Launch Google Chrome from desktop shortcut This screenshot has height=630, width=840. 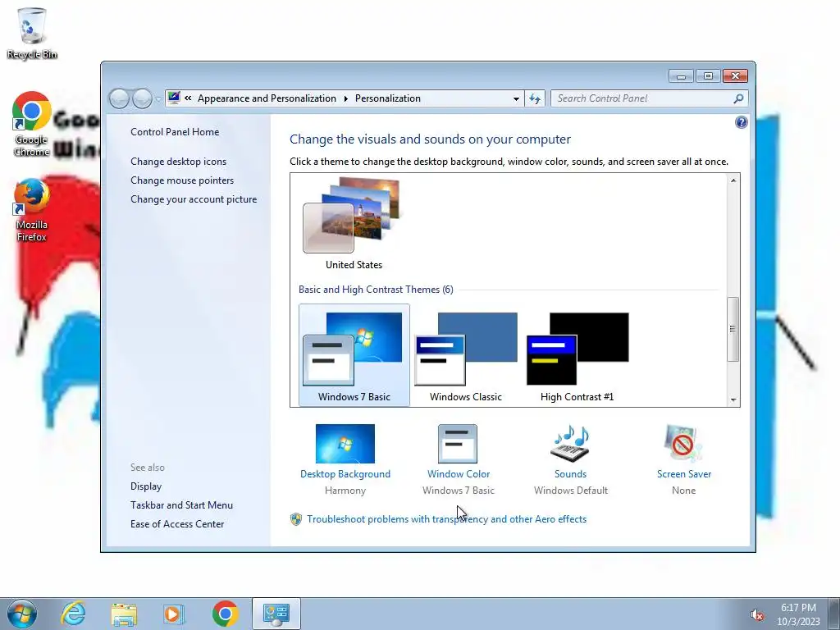point(32,125)
